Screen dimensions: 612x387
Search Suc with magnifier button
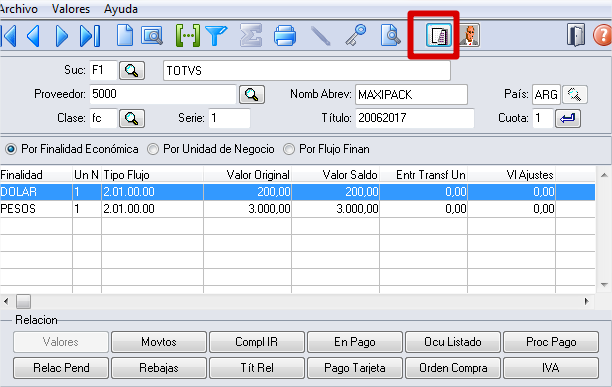[132, 71]
